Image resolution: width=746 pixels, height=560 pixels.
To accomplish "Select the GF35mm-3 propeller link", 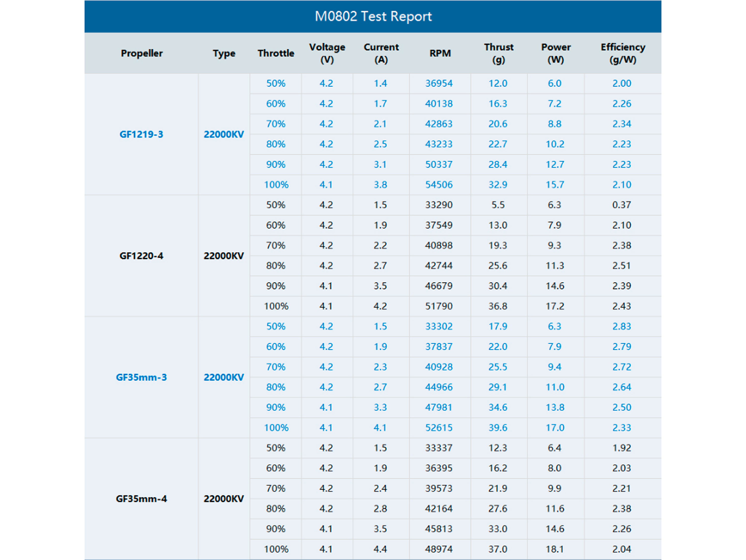I will [141, 377].
